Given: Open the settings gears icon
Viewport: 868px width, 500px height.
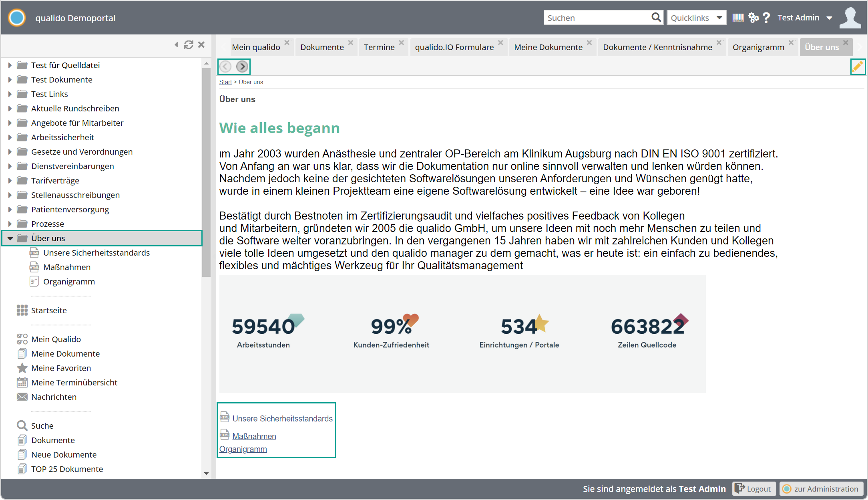Looking at the screenshot, I should 753,18.
